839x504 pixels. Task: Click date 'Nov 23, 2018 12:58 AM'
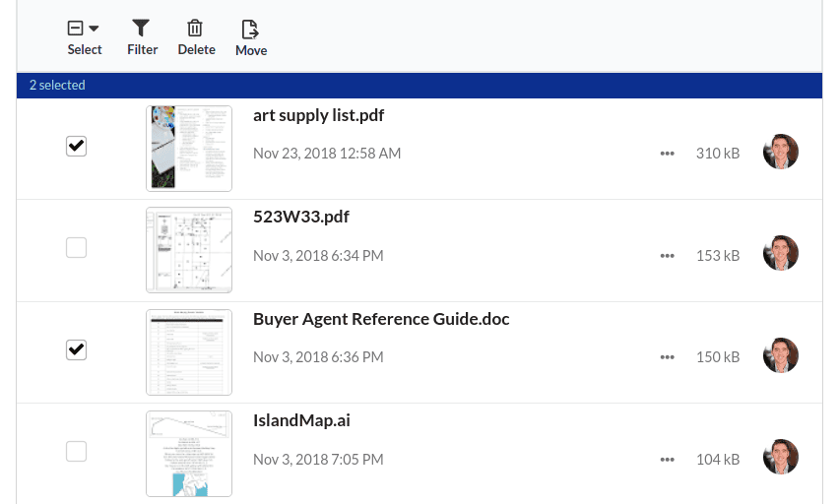click(x=327, y=154)
